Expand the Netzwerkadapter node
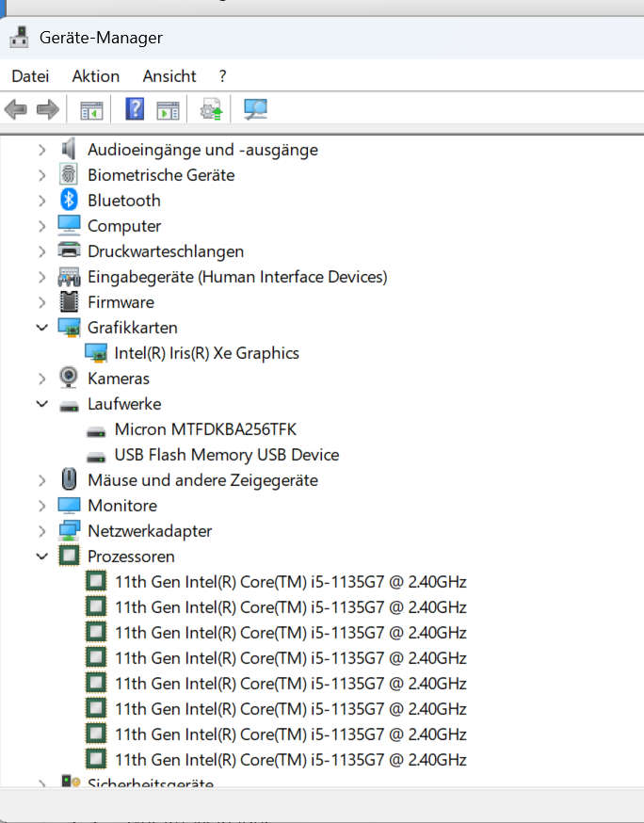644x823 pixels. pyautogui.click(x=42, y=531)
